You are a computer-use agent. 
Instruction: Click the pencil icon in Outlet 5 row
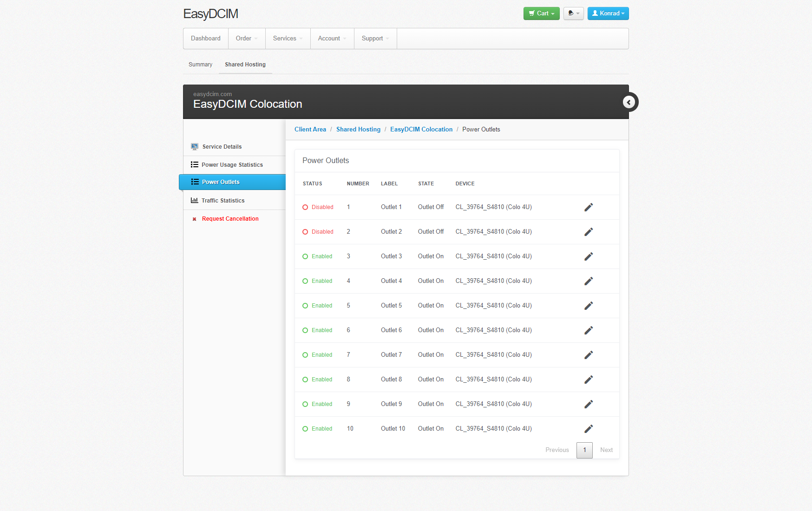[588, 306]
